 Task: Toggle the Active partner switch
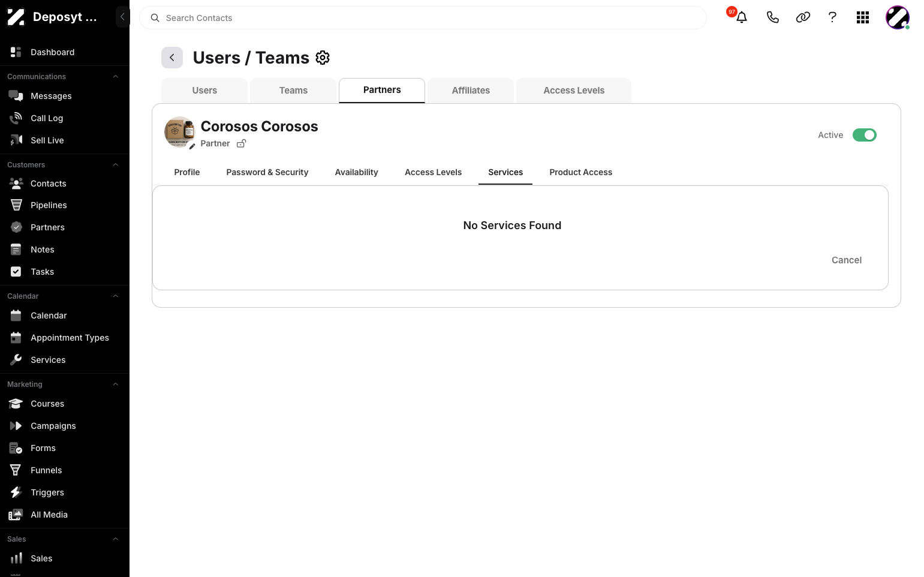[x=865, y=135]
